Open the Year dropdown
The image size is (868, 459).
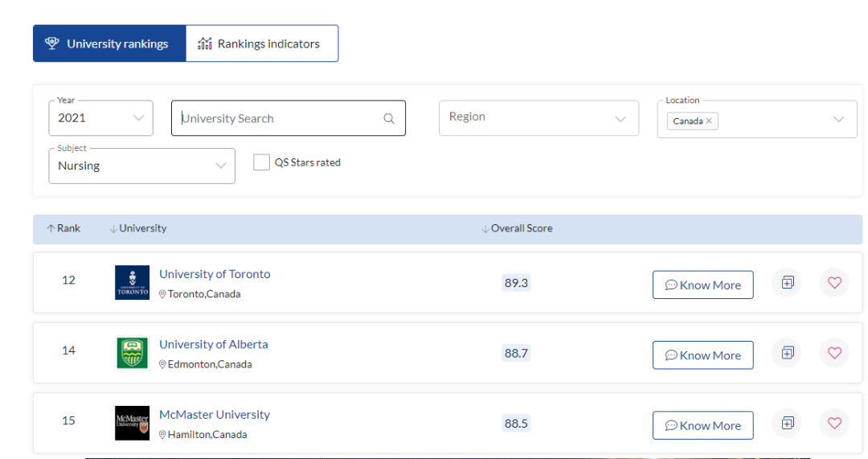[100, 118]
